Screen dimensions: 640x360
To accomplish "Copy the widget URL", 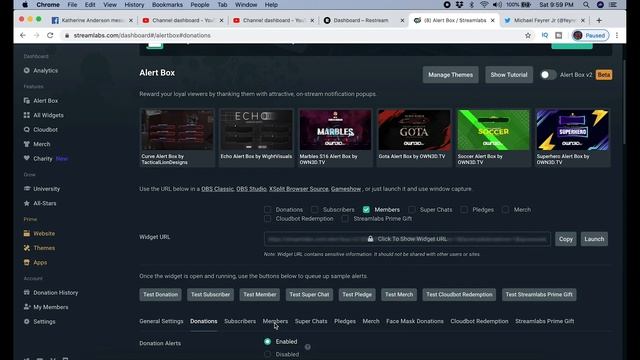I will click(x=566, y=239).
